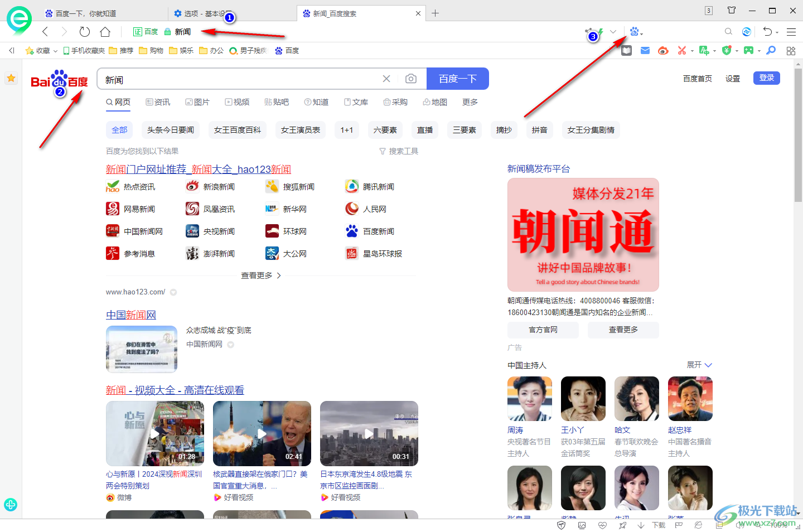Click the undo close-tab arrow icon

coord(767,32)
